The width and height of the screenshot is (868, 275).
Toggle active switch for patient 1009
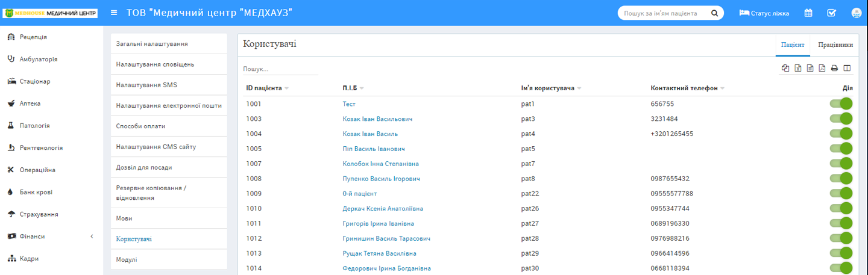click(841, 194)
